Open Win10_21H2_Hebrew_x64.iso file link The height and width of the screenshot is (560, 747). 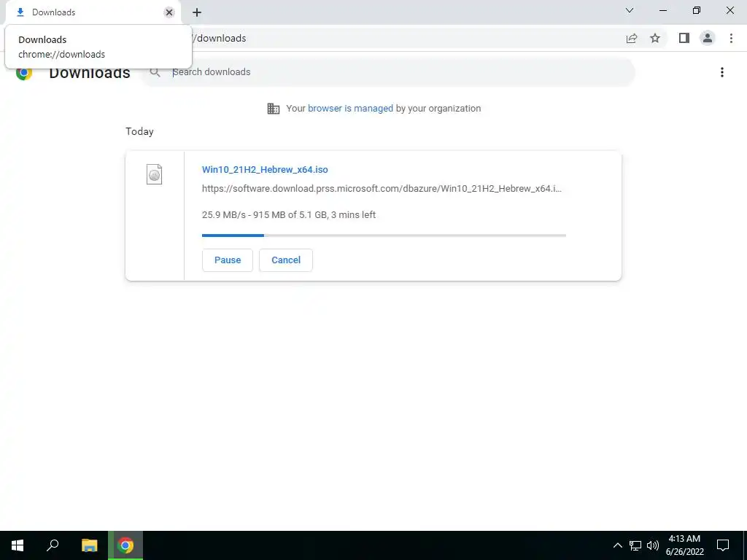265,169
